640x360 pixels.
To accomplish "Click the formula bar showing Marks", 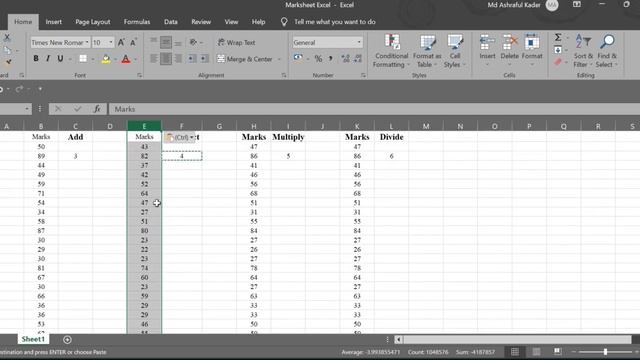I will click(x=373, y=109).
